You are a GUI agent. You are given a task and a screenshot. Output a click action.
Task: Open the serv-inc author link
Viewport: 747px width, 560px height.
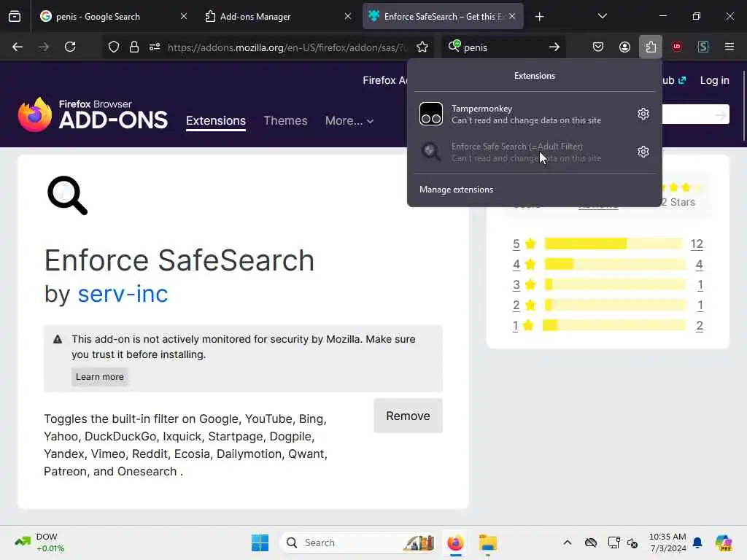tap(123, 294)
